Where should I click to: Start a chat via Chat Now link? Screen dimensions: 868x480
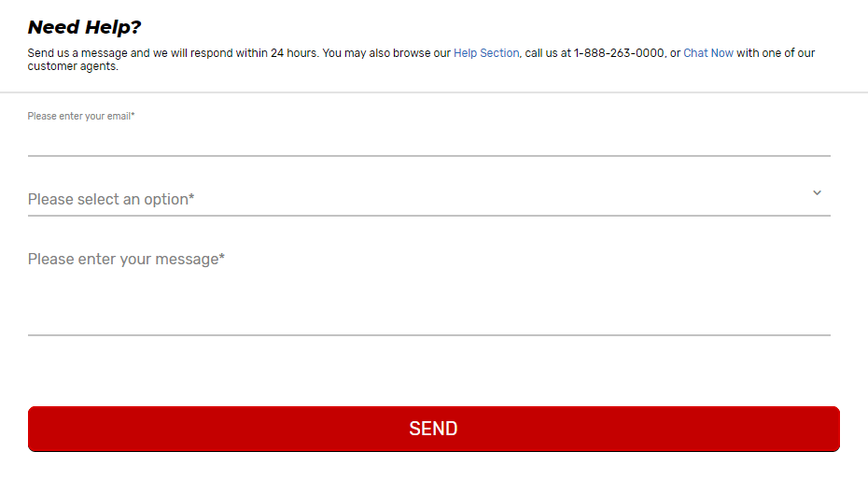click(708, 53)
